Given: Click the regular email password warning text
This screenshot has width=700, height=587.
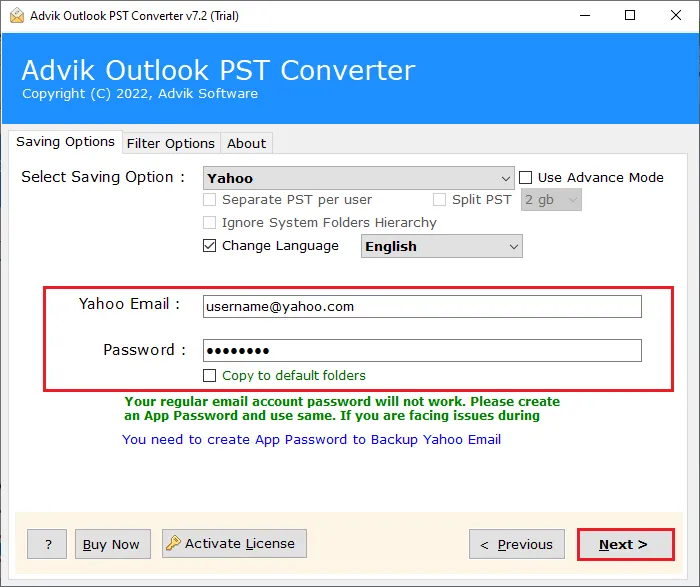Looking at the screenshot, I should 342,408.
